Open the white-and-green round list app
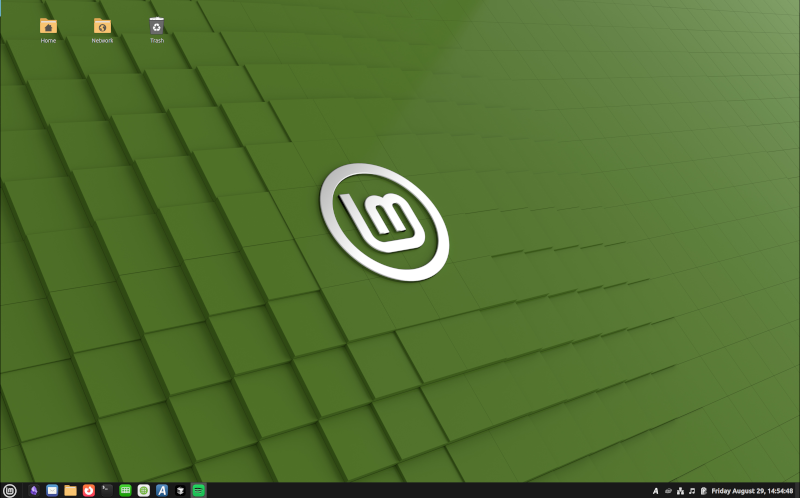 point(144,490)
